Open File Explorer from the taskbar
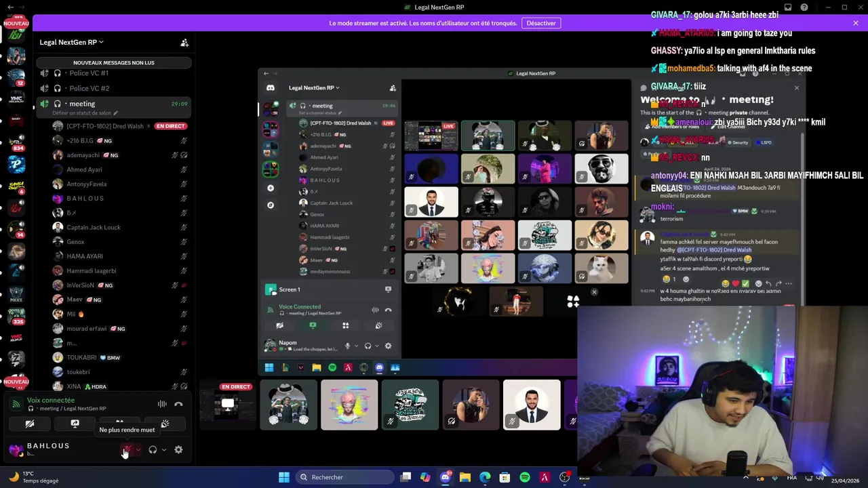The image size is (868, 488). (x=465, y=477)
